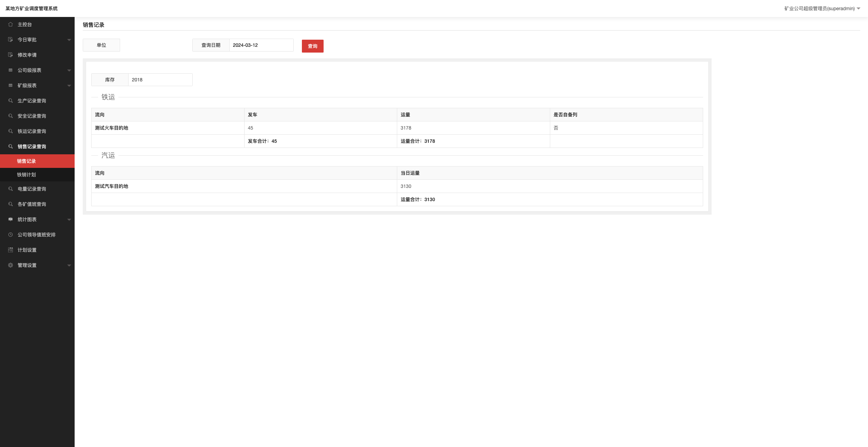Viewport: 868px width, 447px height.
Task: Expand the 统计图表 menu arrow
Action: [69, 220]
